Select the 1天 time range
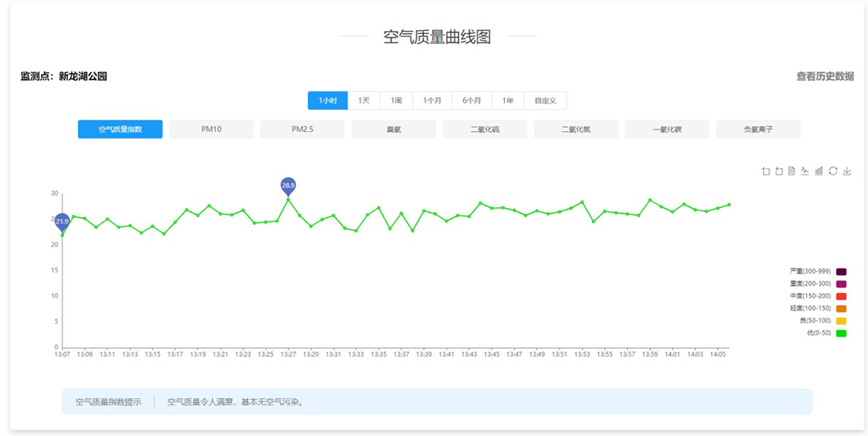This screenshot has width=868, height=436. tap(364, 101)
